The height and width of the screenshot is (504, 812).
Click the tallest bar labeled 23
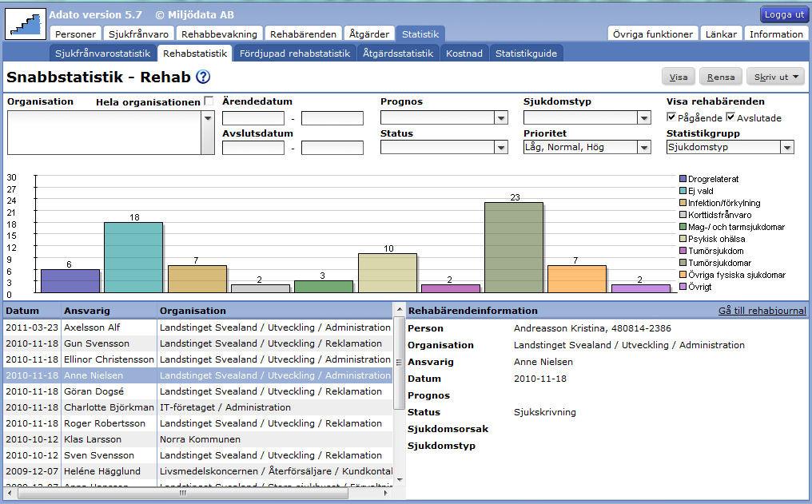(514, 248)
